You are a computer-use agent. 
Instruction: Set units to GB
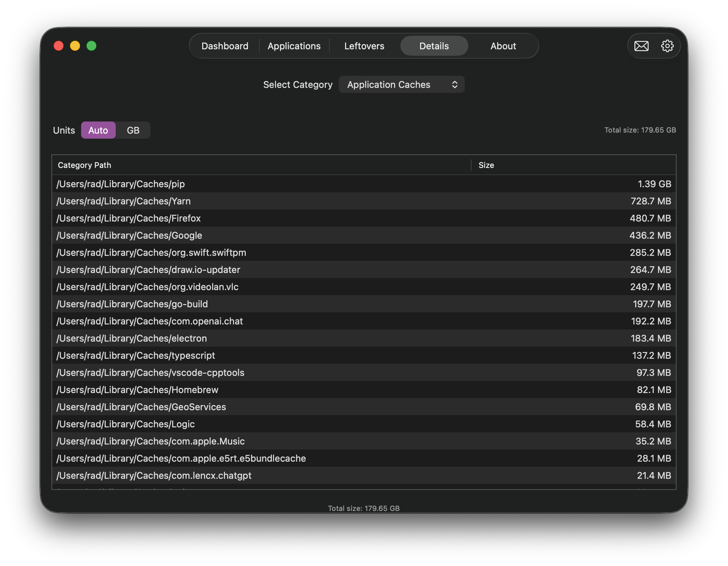(x=133, y=130)
